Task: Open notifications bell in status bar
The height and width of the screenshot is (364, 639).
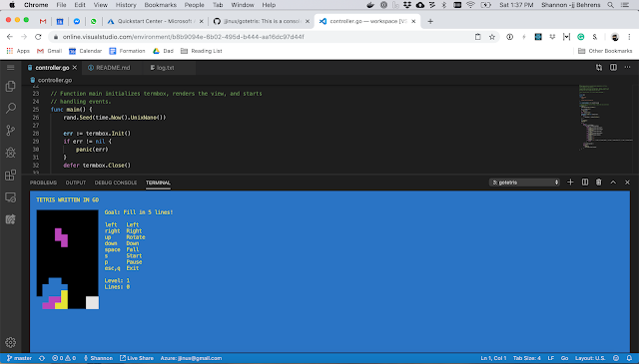Action: click(629, 358)
